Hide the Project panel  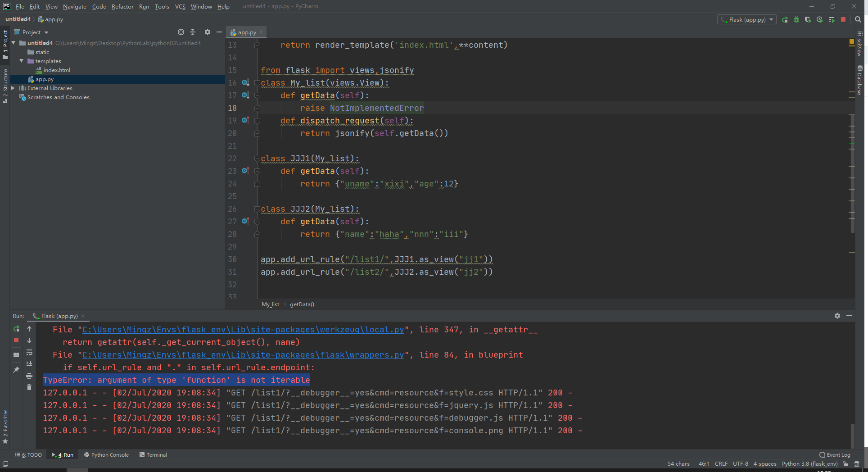(219, 32)
